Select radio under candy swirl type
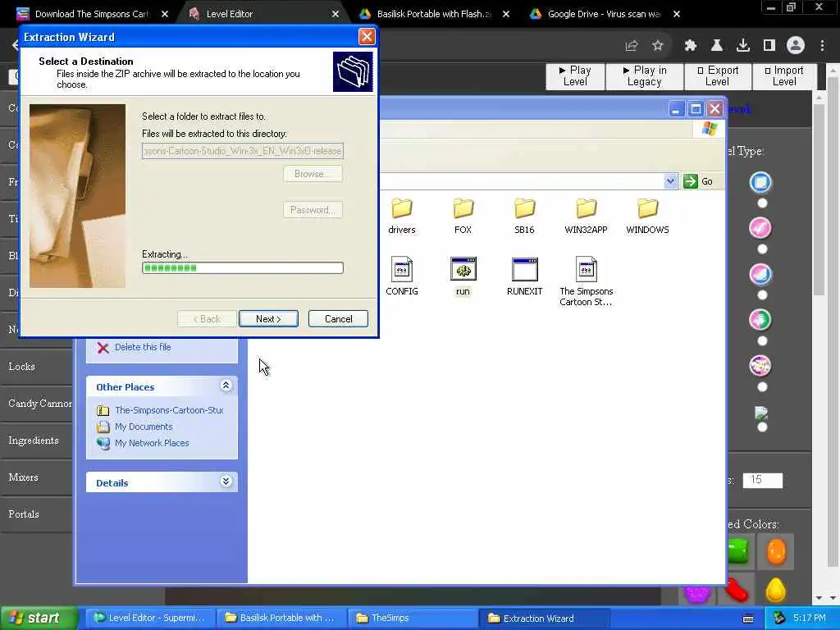The height and width of the screenshot is (630, 840). pos(762,387)
